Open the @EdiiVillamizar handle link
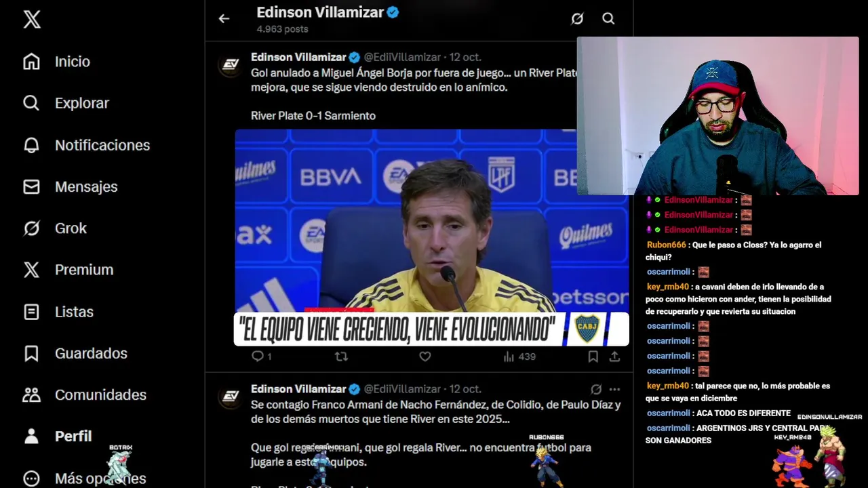 [x=402, y=57]
